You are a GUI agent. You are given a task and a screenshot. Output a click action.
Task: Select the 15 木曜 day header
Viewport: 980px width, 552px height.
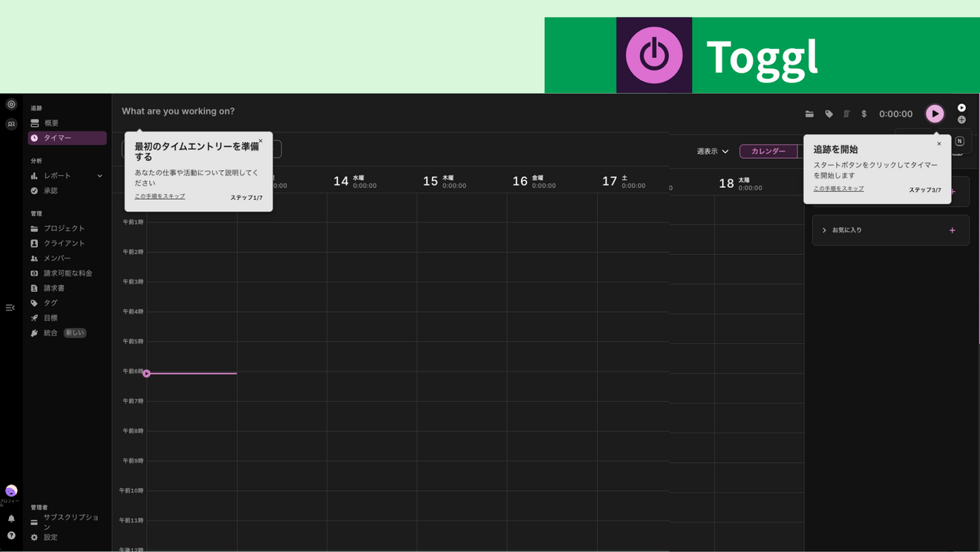point(445,181)
